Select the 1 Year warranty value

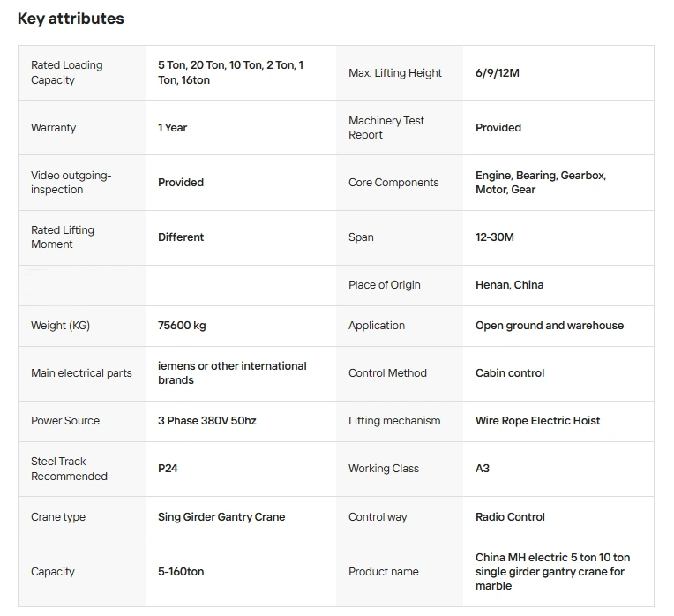173,128
